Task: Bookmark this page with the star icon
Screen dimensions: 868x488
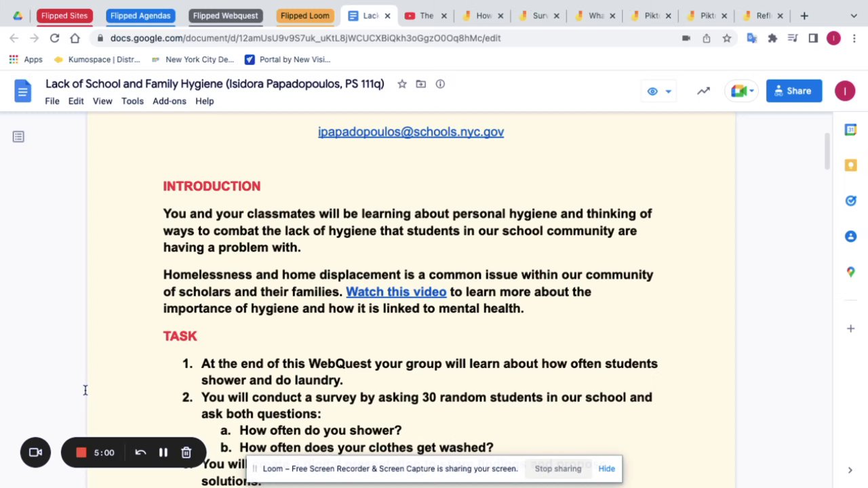Action: click(727, 39)
